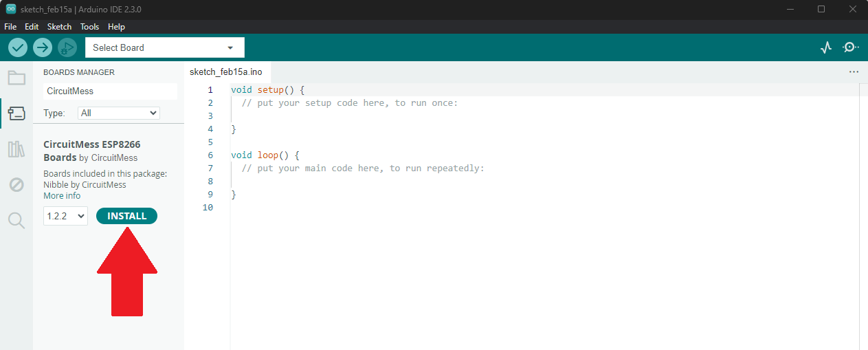Click the Arduino IDE logo in title bar
This screenshot has width=868, height=350.
coord(11,9)
